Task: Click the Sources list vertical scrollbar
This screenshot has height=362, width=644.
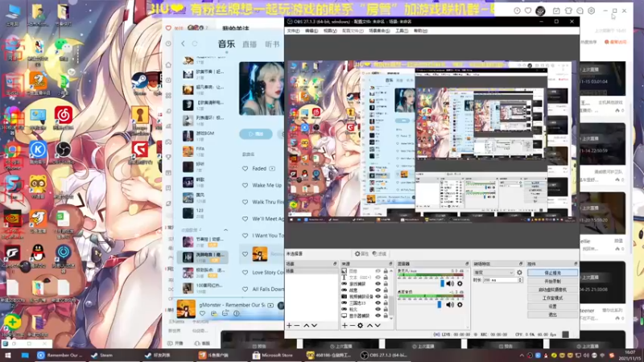Action: (391, 294)
